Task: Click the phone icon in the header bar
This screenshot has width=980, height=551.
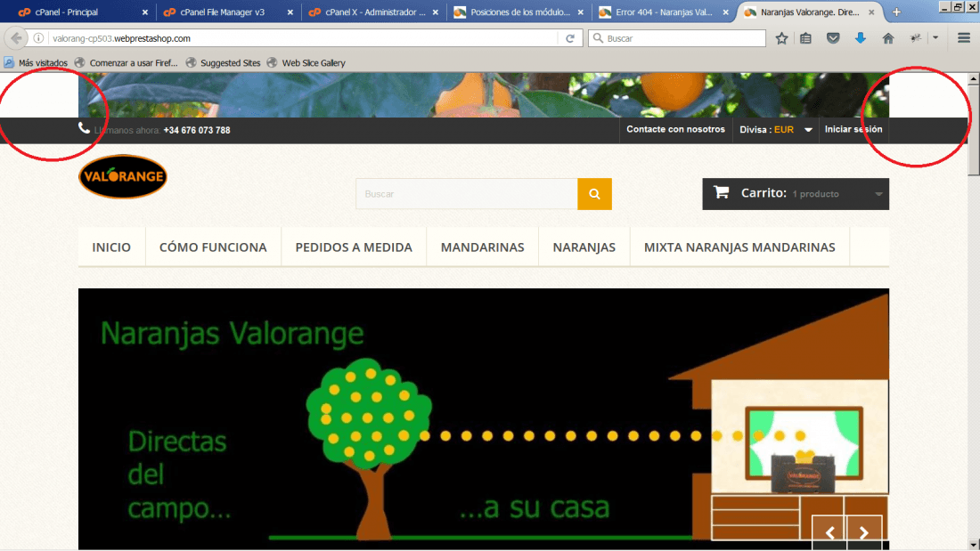Action: point(84,128)
